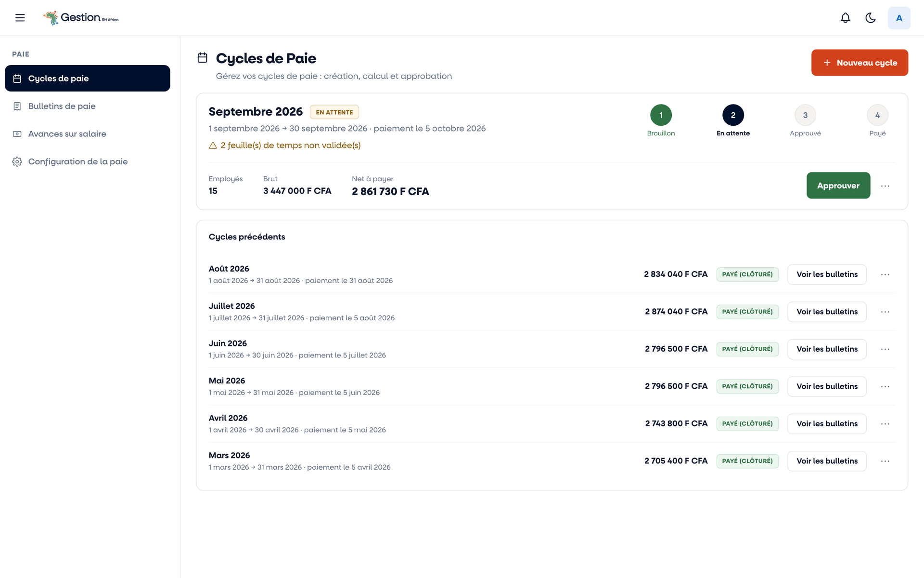Image resolution: width=924 pixels, height=578 pixels.
Task: Click the Septembre 2026 heading
Action: [256, 112]
